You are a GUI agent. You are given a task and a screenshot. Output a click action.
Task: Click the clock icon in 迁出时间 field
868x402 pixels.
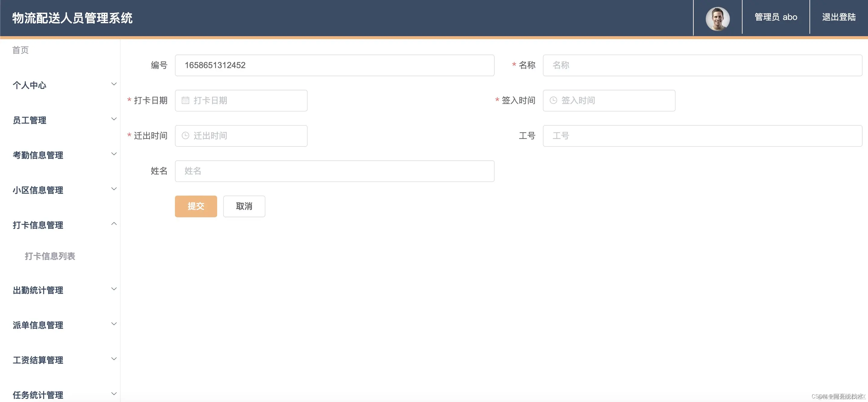coord(185,136)
